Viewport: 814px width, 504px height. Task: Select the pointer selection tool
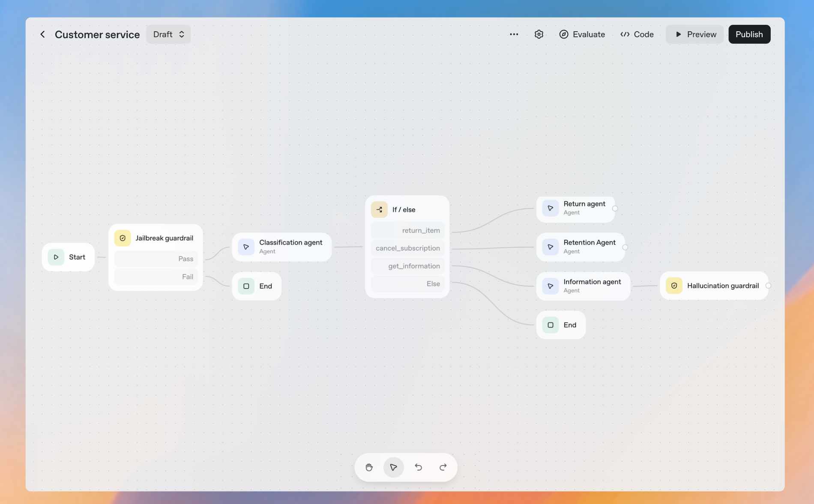[x=393, y=467]
